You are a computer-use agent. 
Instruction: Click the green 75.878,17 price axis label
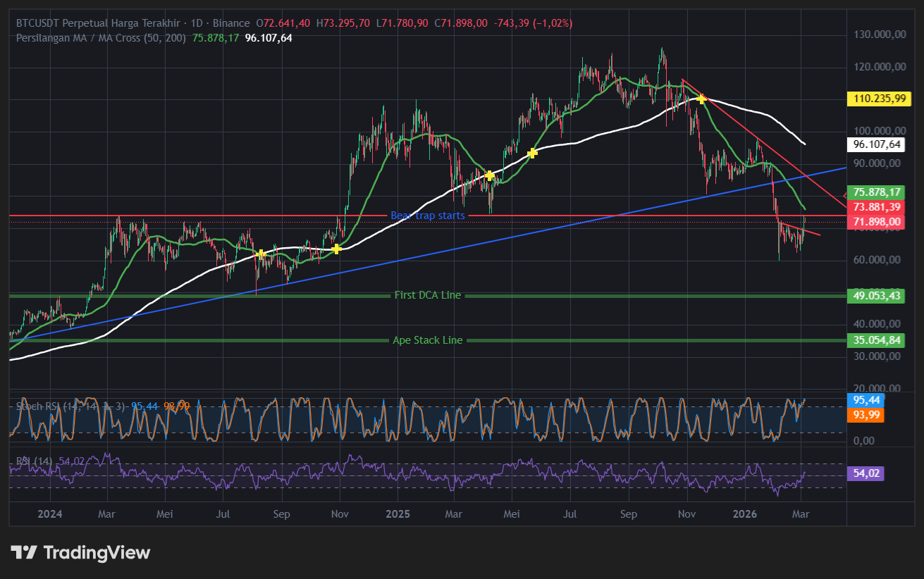pyautogui.click(x=877, y=192)
